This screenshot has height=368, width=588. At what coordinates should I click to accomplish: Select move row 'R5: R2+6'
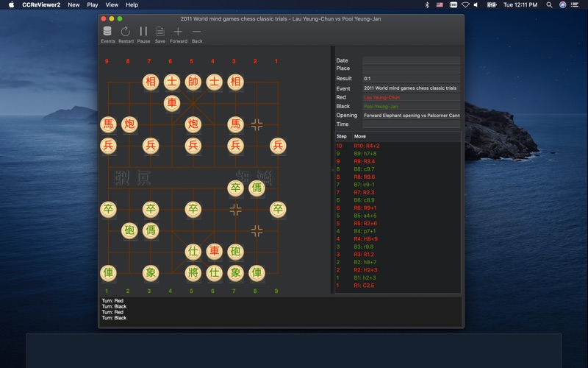pos(398,224)
